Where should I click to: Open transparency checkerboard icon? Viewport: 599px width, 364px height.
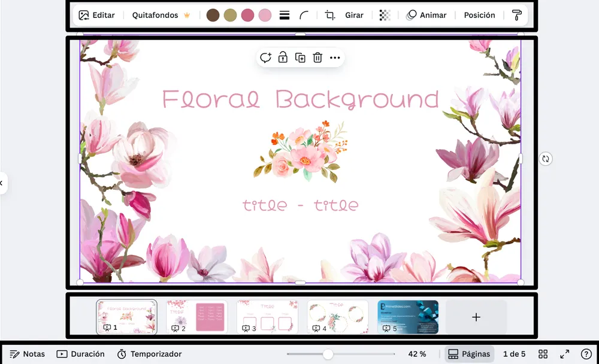(385, 15)
